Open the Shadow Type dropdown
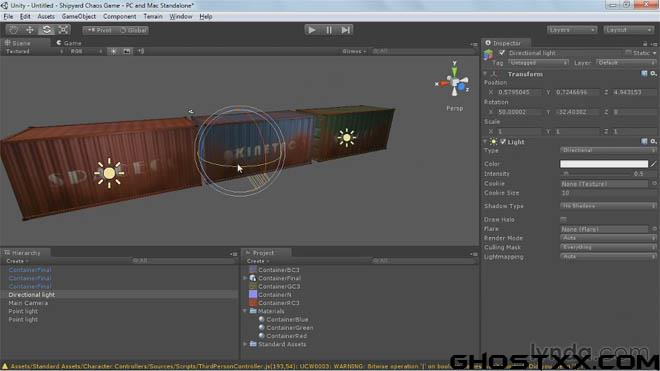This screenshot has height=371, width=660. click(608, 206)
